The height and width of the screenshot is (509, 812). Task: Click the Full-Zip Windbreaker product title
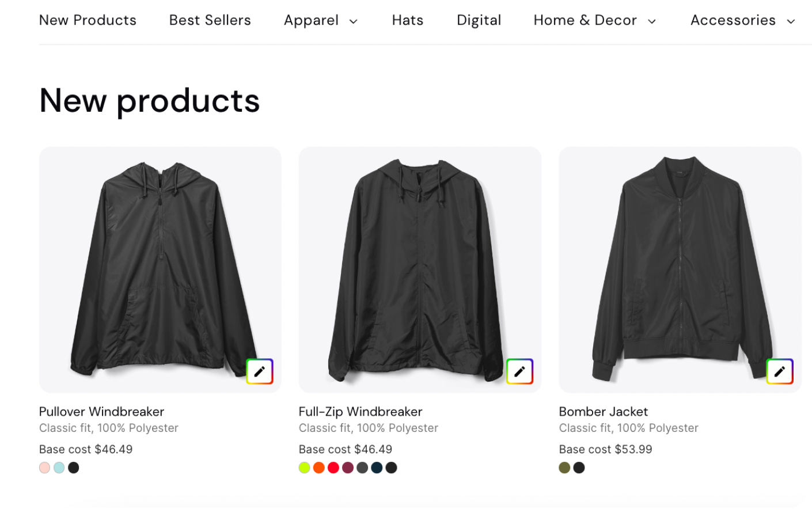tap(361, 411)
